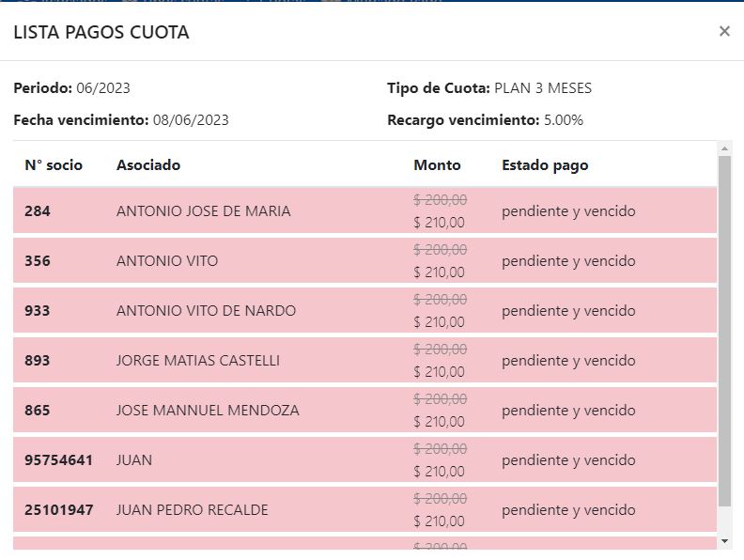
Task: Click scrollbar up arrow in list
Action: click(x=724, y=148)
